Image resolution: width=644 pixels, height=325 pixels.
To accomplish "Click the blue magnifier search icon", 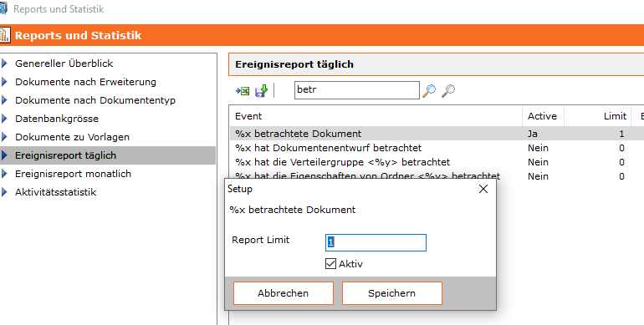I will 429,91.
